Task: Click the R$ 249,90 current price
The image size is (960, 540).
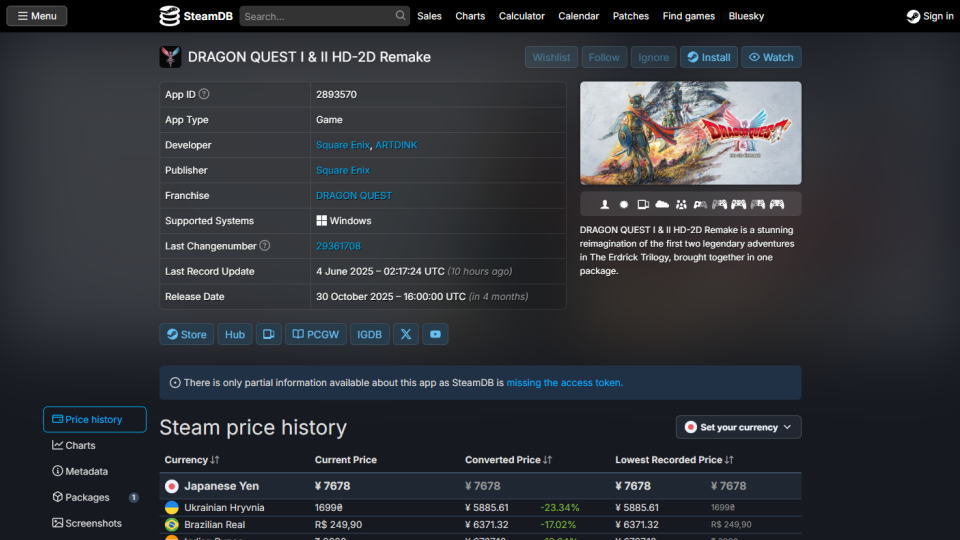Action: point(338,525)
